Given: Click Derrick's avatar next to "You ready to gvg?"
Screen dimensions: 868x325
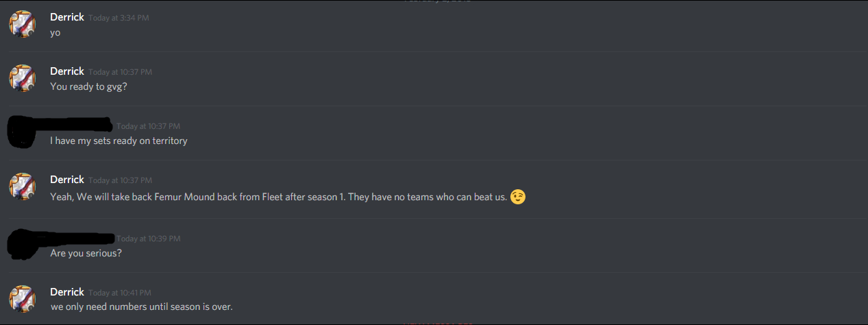Looking at the screenshot, I should click(22, 78).
